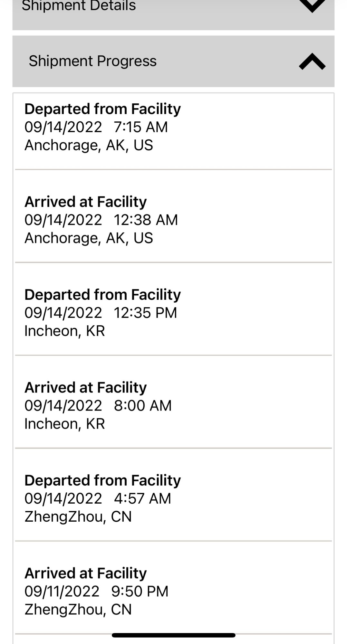Click ZhengZhou, CN under 9:50 PM arrival

pyautogui.click(x=78, y=609)
